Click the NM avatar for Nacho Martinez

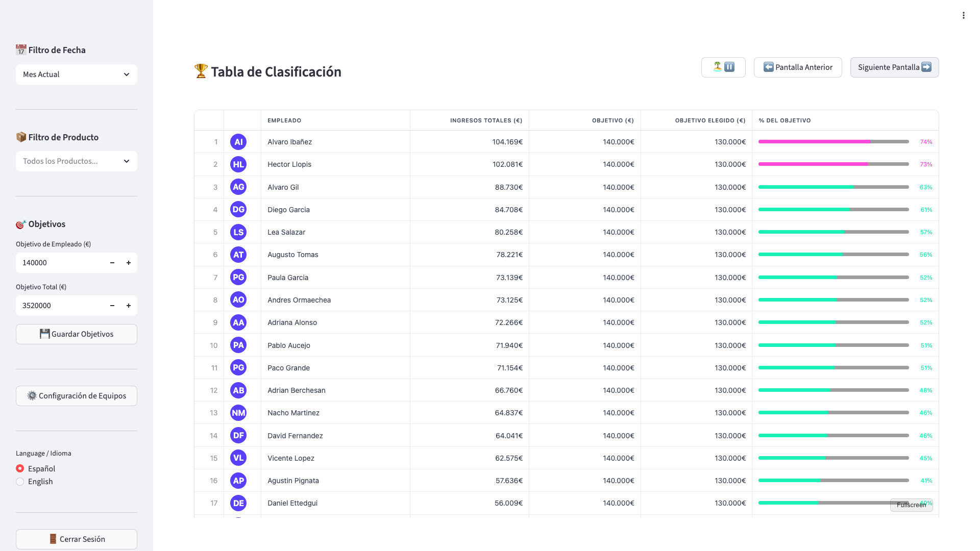coord(238,413)
